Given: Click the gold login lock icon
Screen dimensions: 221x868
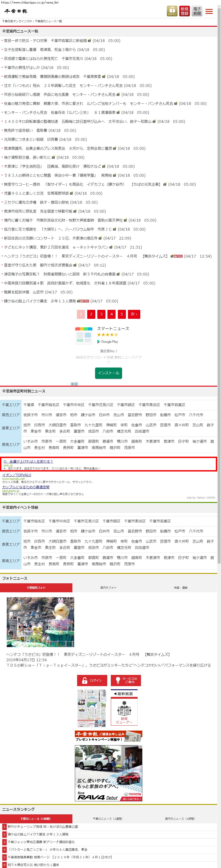Looking at the screenshot, I should [x=172, y=11].
